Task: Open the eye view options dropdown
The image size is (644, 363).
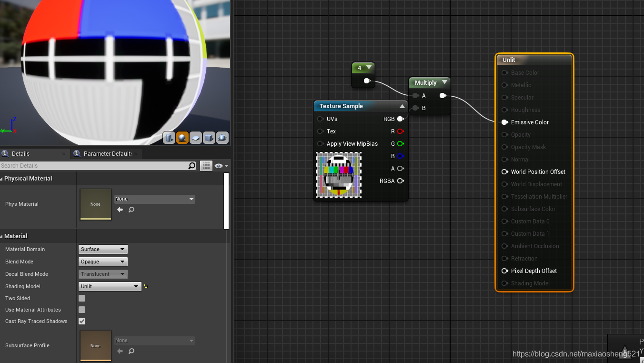Action: (x=221, y=166)
